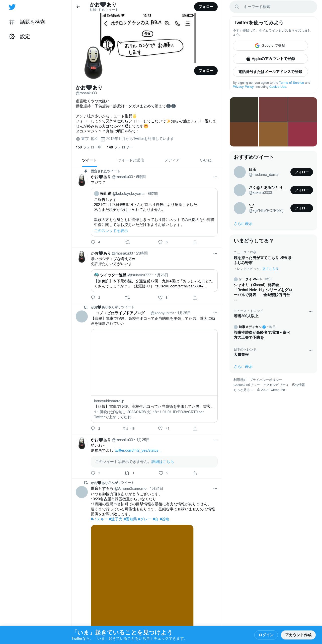The height and width of the screenshot is (644, 322).
Task: Share the pinned tweet マジで？
Action: tap(195, 242)
